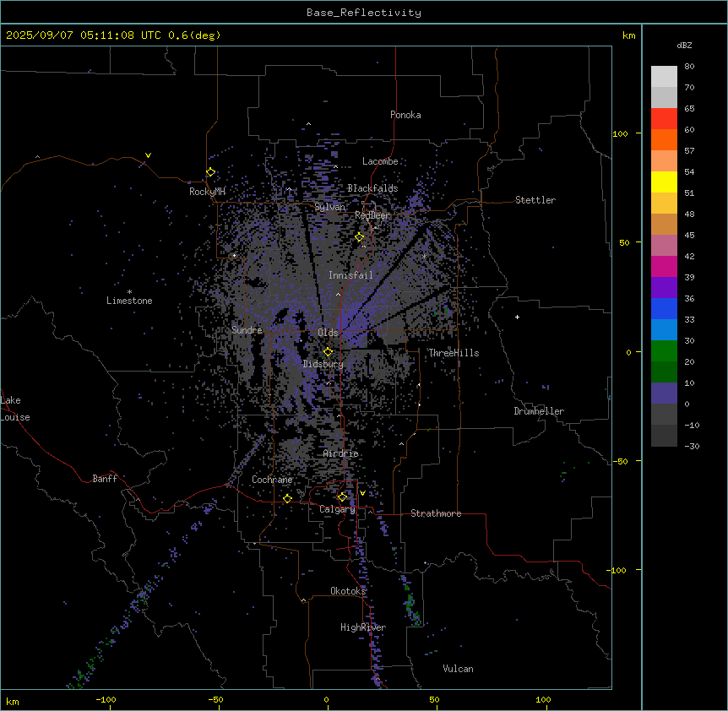The height and width of the screenshot is (711, 728).
Task: Select the magenta 42-39 dBZ legend swatch
Action: click(664, 266)
